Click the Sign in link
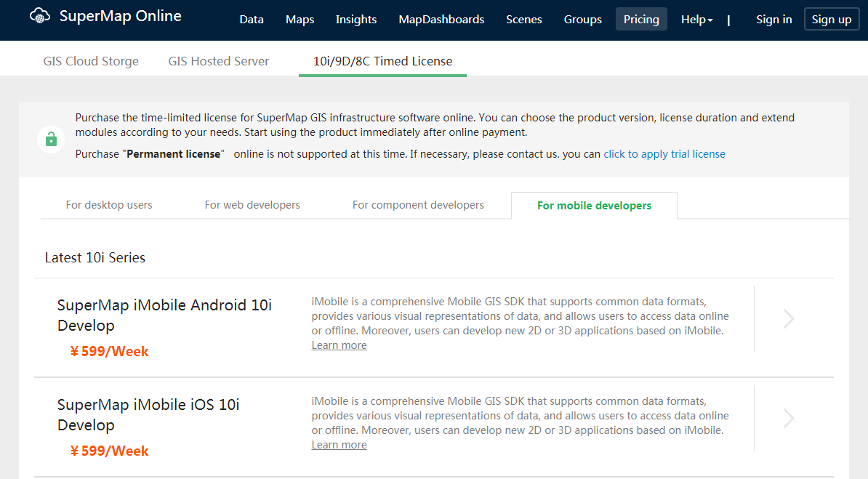Screen dimensions: 868x479 [x=774, y=20]
